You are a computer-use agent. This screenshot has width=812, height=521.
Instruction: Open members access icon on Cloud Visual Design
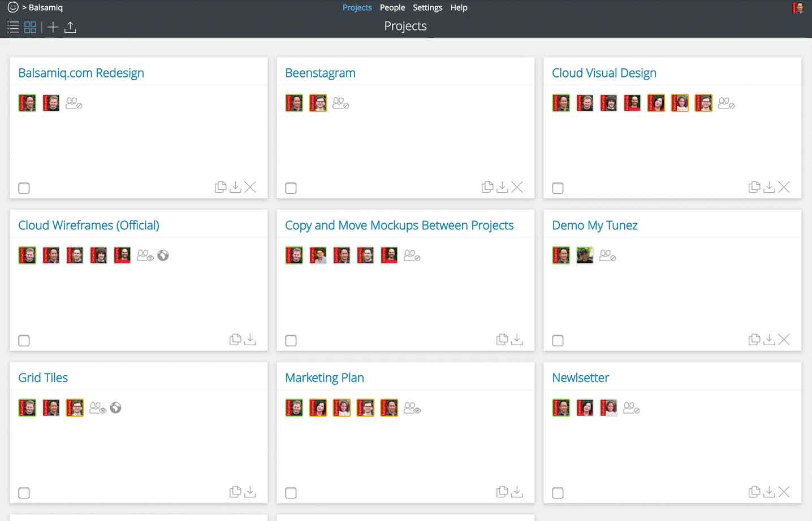tap(727, 103)
